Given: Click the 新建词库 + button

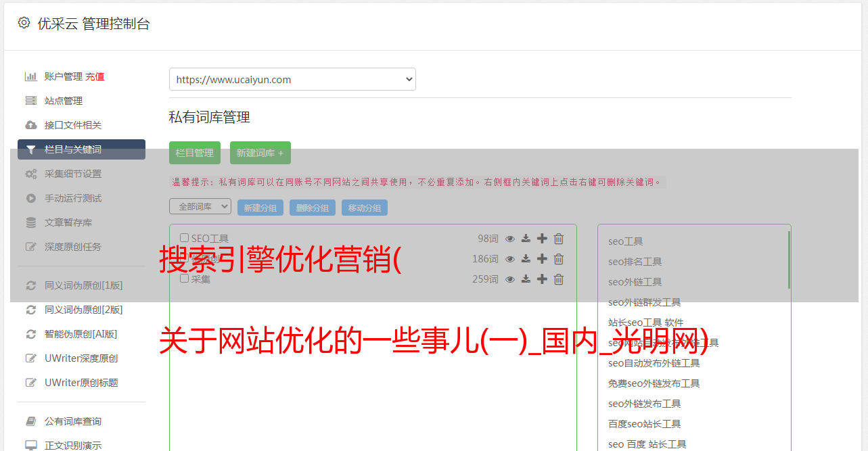Looking at the screenshot, I should point(260,153).
